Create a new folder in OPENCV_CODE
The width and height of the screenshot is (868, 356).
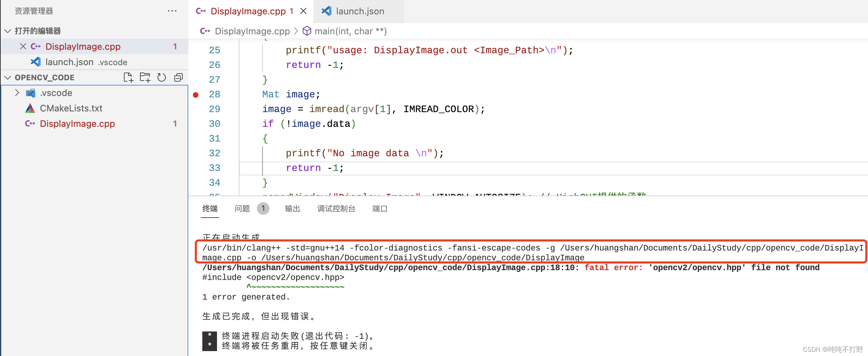[145, 77]
